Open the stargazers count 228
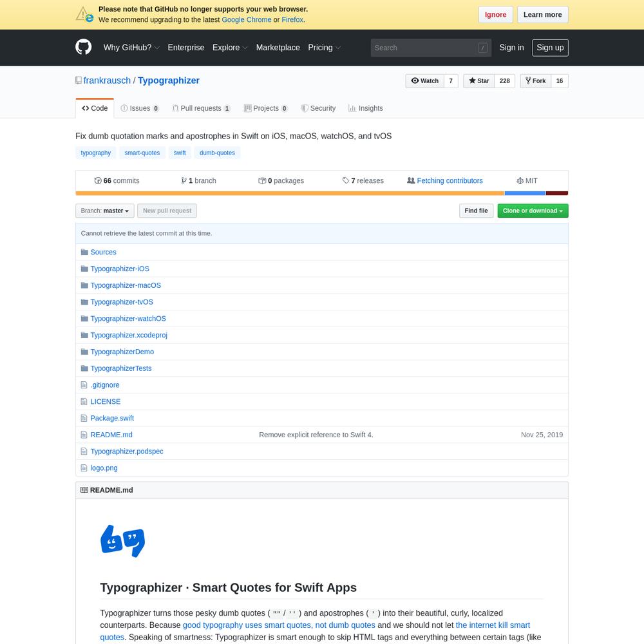 tap(505, 81)
